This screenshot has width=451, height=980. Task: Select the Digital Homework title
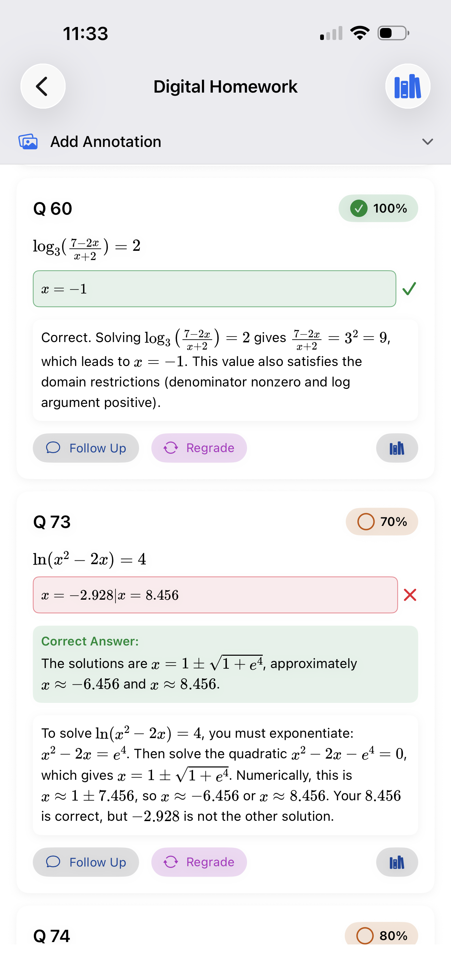click(x=225, y=86)
